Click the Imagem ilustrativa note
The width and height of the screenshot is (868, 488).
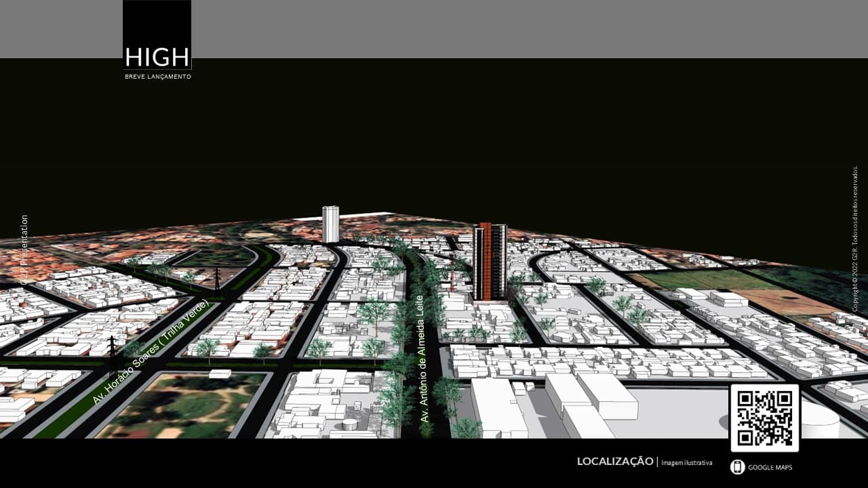tap(686, 463)
